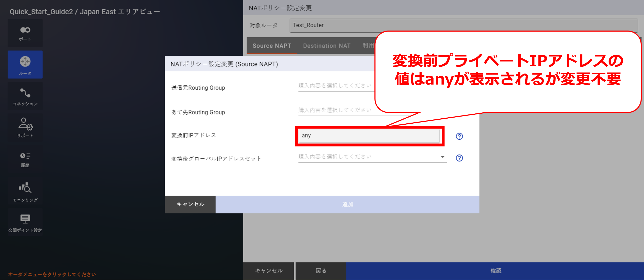Open the 履歴 (History) sidebar icon

25,160
